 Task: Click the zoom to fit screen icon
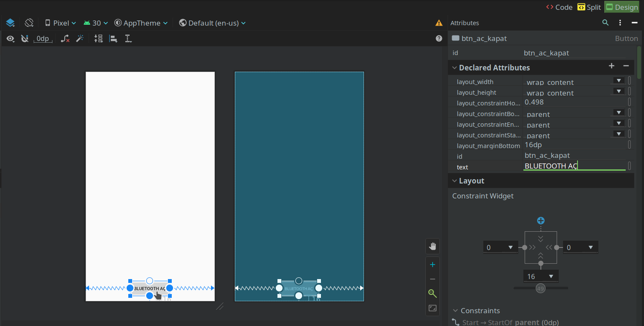[433, 308]
